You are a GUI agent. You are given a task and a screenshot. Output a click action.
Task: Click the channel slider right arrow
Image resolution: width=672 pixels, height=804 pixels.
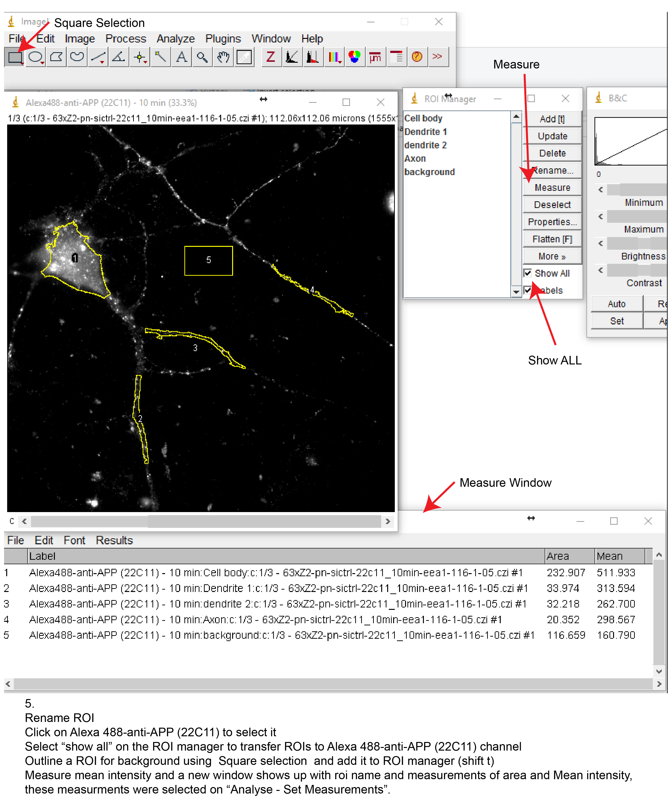click(x=388, y=521)
